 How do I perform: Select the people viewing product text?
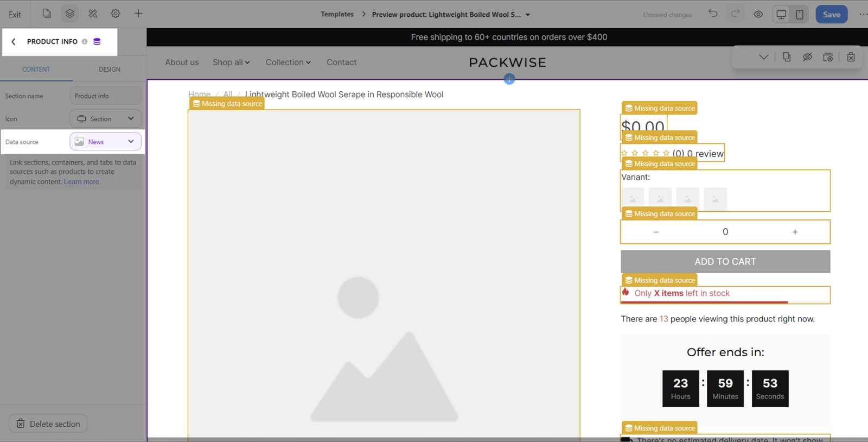pos(718,319)
